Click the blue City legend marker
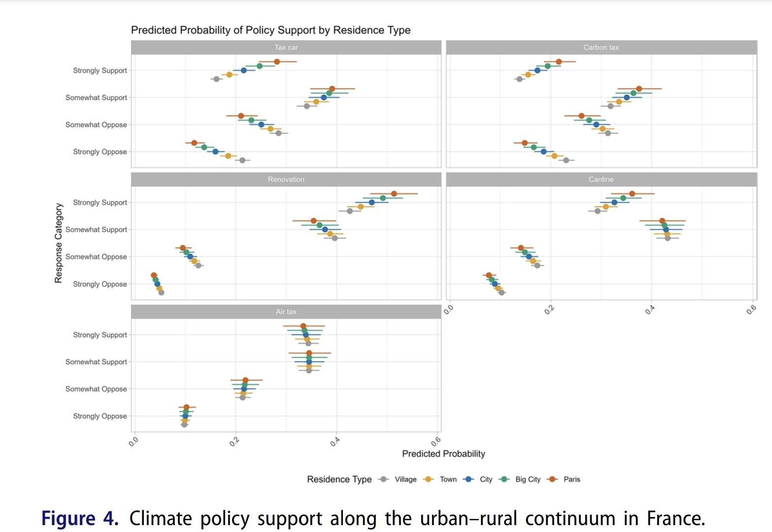This screenshot has width=772, height=532. (x=469, y=479)
